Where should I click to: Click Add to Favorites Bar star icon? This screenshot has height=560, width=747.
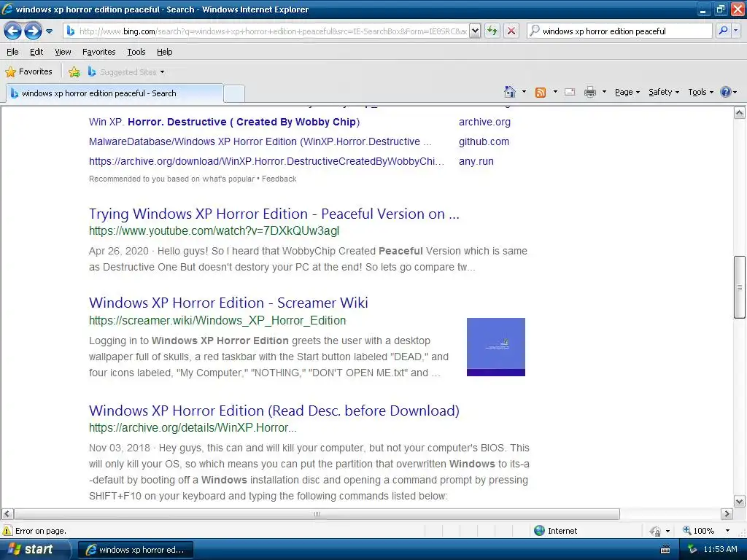(x=74, y=72)
